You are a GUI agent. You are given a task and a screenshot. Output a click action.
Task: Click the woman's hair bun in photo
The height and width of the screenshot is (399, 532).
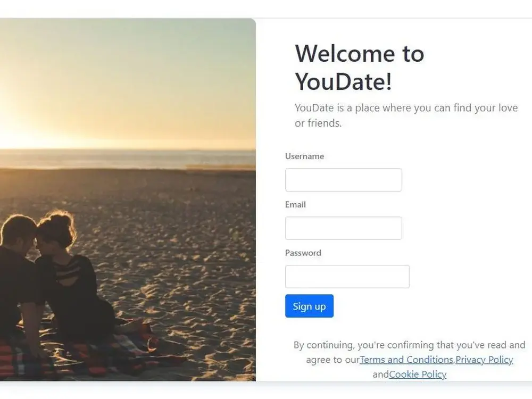point(61,221)
